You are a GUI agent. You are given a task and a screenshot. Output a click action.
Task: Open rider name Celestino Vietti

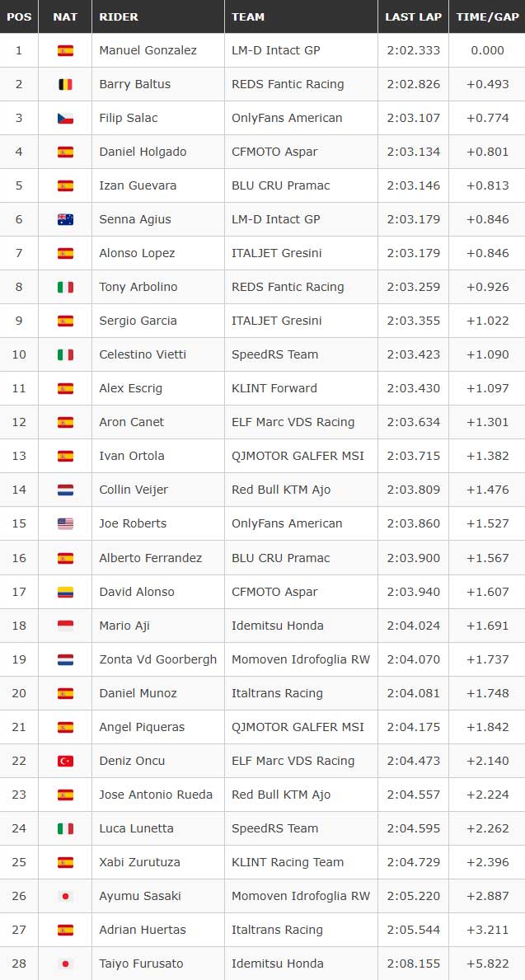tap(143, 354)
